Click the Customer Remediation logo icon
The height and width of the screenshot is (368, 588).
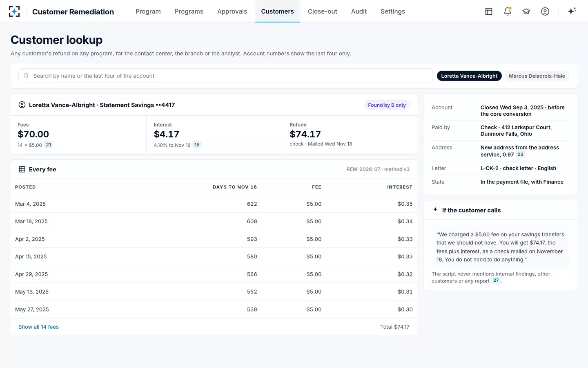pos(14,11)
